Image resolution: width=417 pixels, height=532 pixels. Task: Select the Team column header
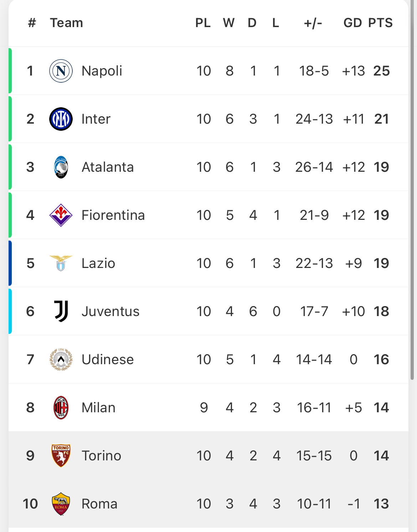66,23
